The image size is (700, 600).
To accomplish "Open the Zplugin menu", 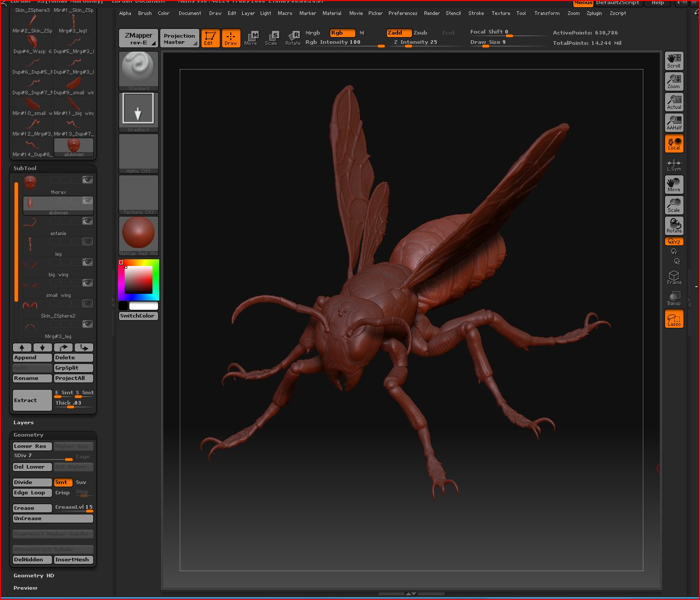I will click(594, 13).
